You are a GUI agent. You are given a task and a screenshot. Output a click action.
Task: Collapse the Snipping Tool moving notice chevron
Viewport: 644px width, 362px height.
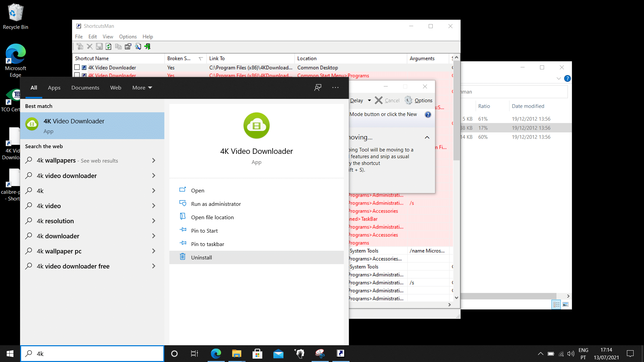pos(427,137)
